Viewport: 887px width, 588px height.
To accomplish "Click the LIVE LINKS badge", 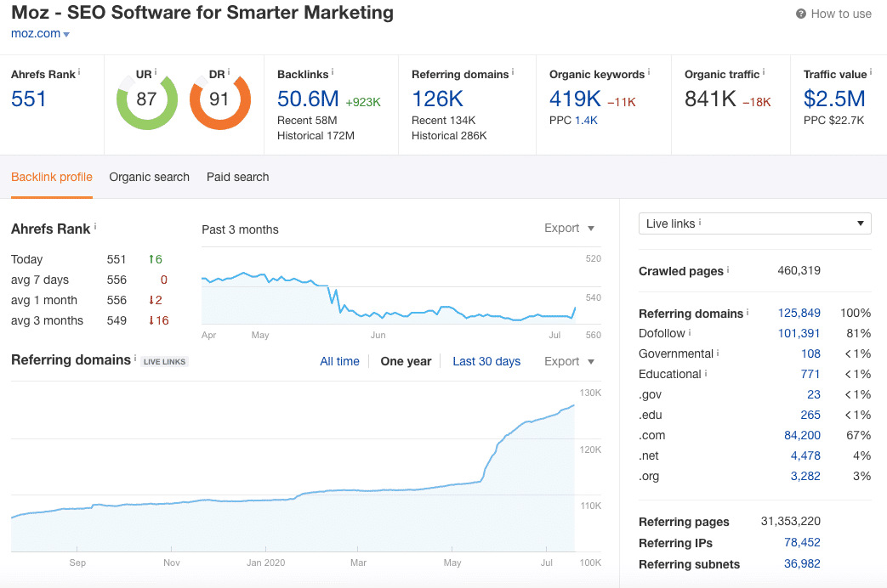I will click(x=164, y=362).
